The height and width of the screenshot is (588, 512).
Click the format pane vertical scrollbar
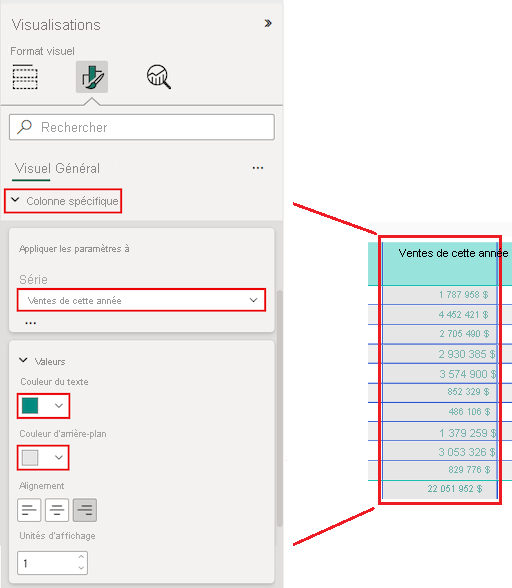click(x=279, y=408)
